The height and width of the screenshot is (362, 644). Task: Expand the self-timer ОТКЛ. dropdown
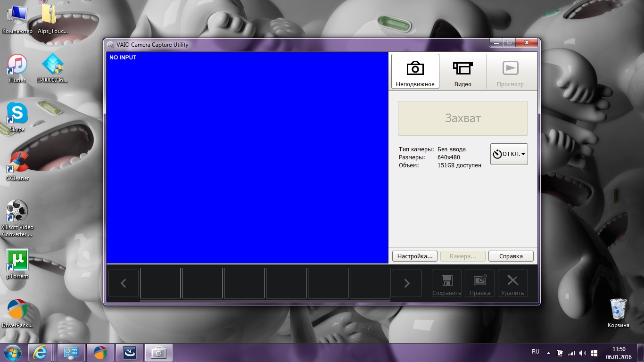click(509, 154)
